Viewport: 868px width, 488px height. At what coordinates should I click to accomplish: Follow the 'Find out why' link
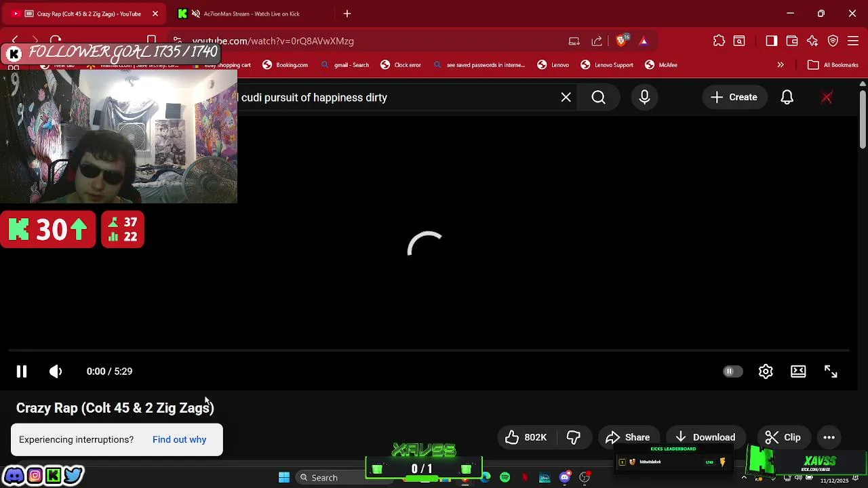pos(179,439)
